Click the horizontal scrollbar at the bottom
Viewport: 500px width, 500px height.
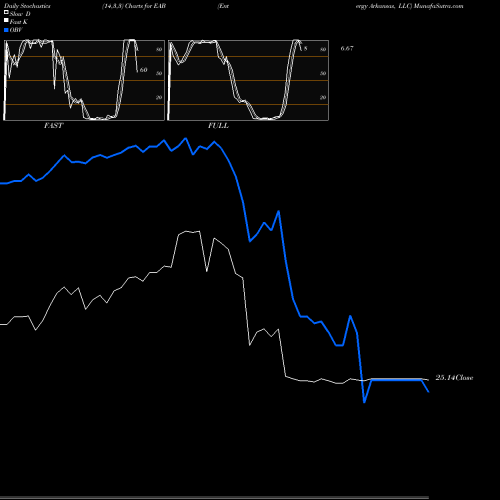click(214, 498)
